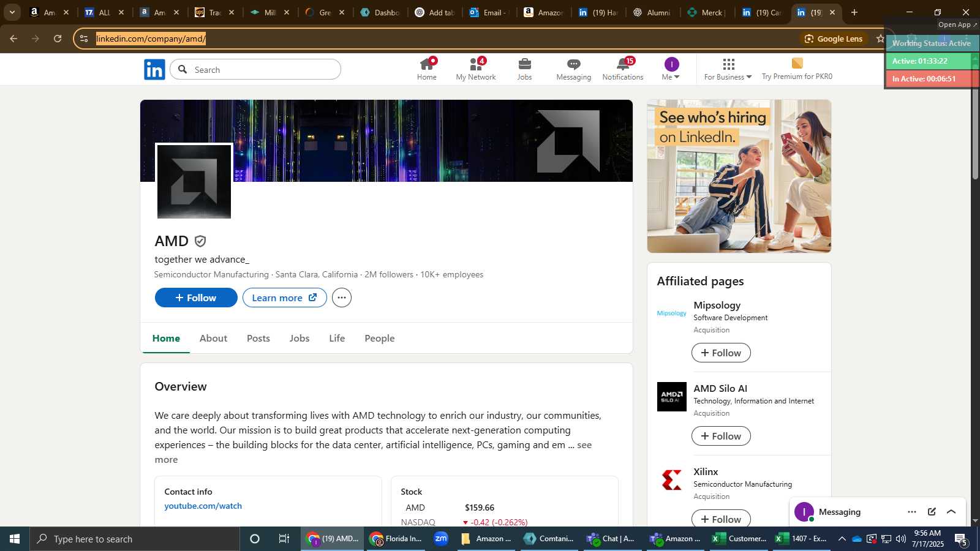This screenshot has width=980, height=551.
Task: Expand the Messaging overlay chevron
Action: tap(951, 512)
